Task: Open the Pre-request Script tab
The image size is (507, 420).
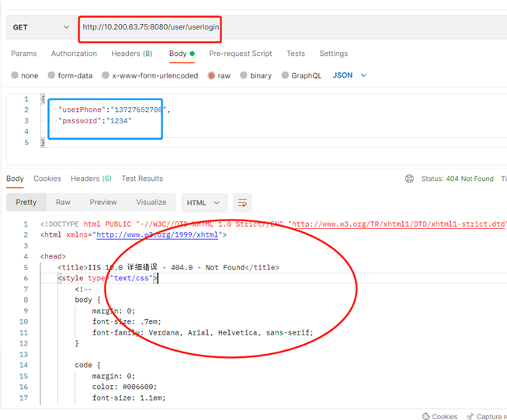Action: (x=240, y=54)
